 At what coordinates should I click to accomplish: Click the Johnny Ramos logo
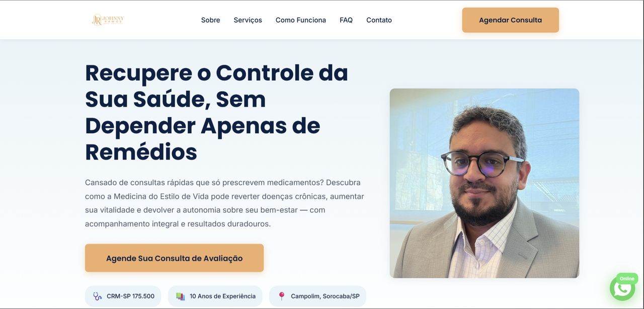point(108,20)
